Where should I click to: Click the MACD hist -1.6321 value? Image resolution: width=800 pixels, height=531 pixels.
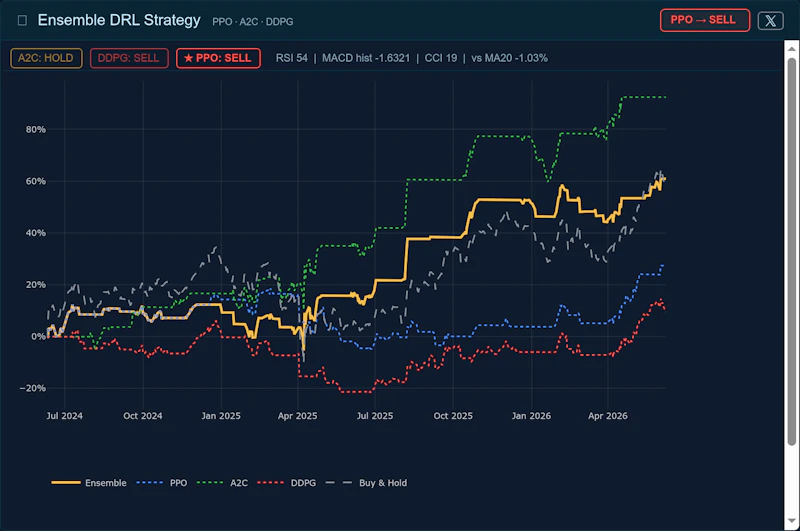[366, 58]
